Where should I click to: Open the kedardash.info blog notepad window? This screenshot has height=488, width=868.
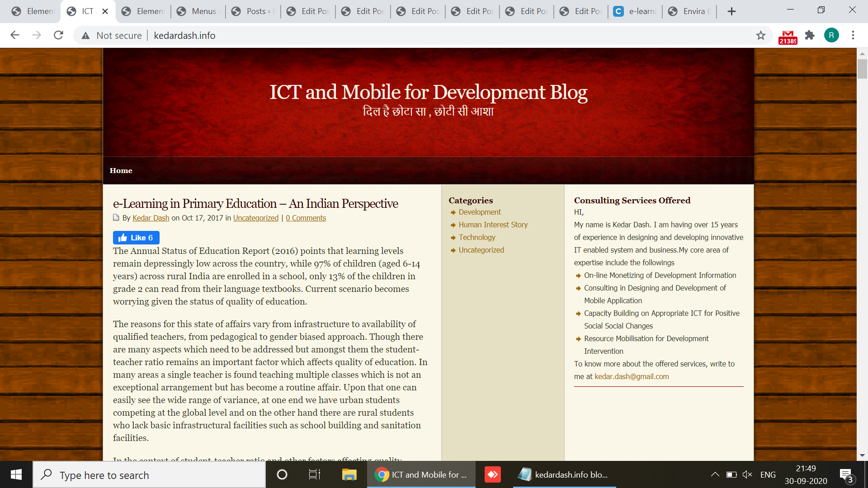point(564,474)
